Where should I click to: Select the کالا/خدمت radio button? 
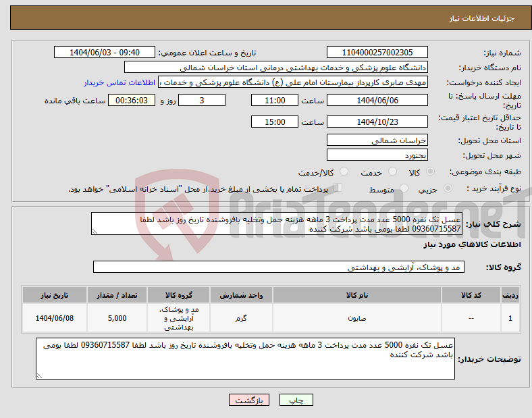tap(344, 172)
